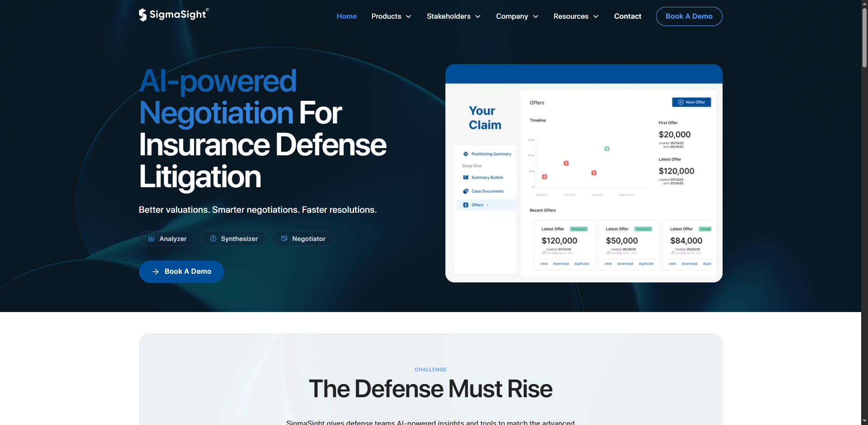Image resolution: width=868 pixels, height=425 pixels.
Task: Open the Stakeholders menu label
Action: 449,16
